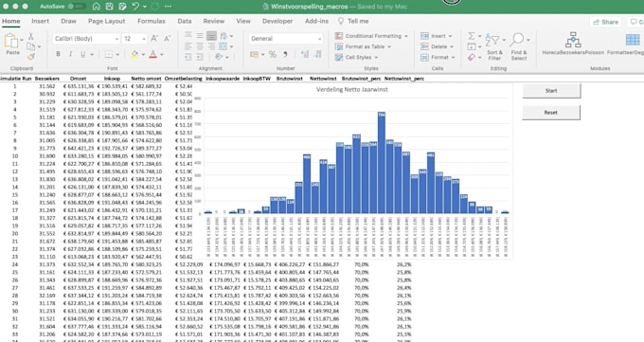Toggle the AutoSave switch

[76, 7]
